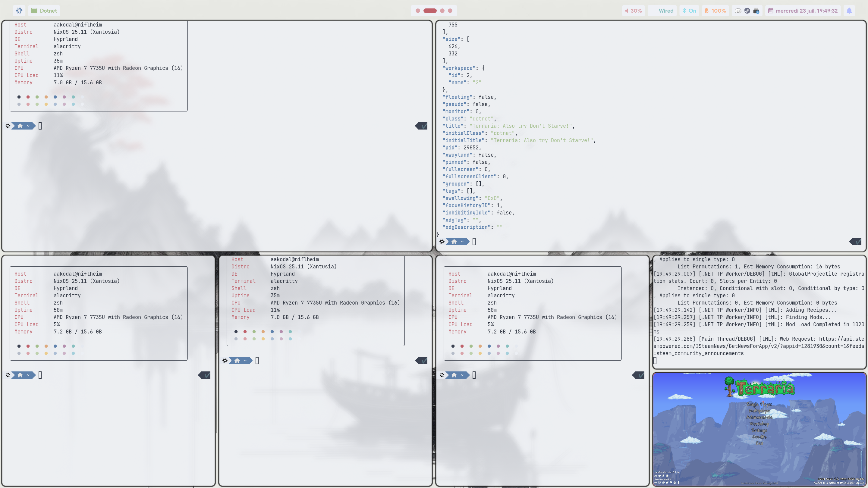Click the USB drive tray icon
Viewport: 868px width, 488px height.
[756, 11]
